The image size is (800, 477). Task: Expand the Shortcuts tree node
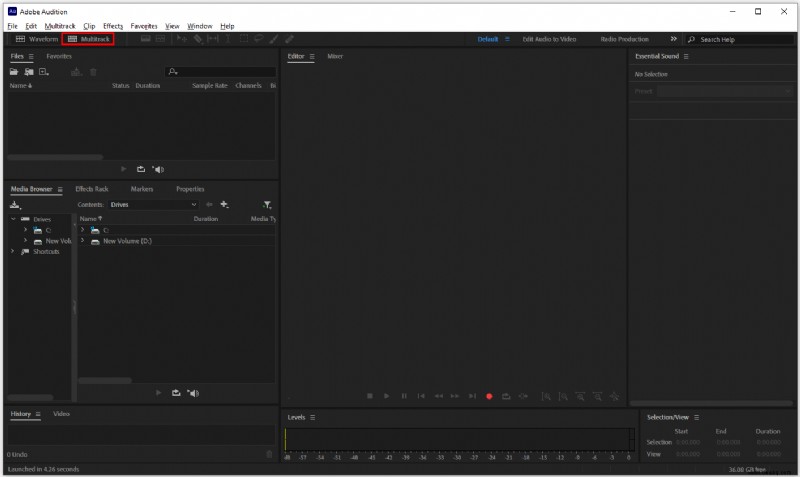(13, 251)
